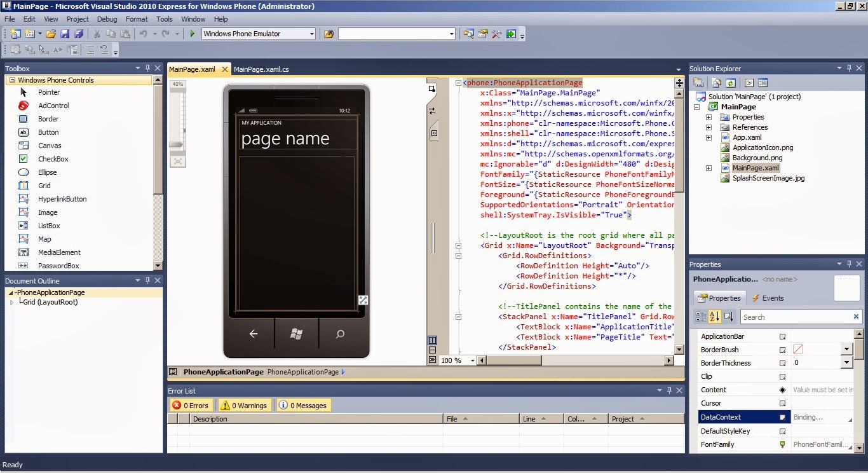Swap the design and XAML panes
This screenshot has height=473, width=868.
[433, 111]
